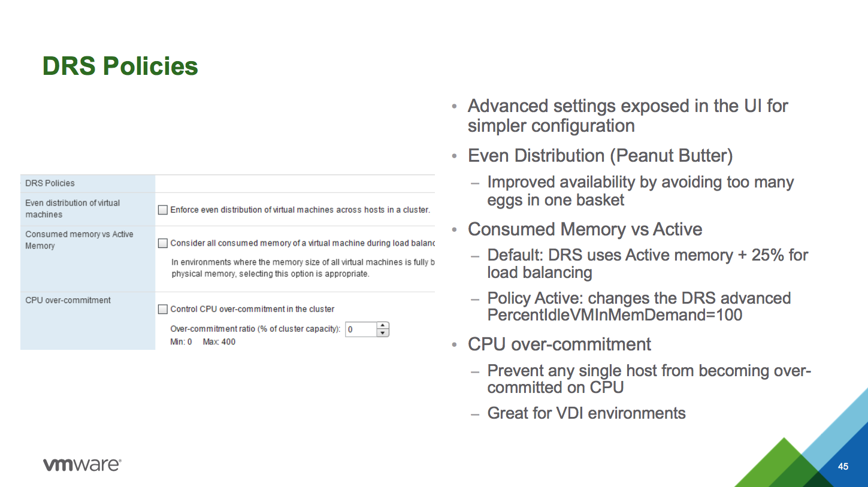This screenshot has width=868, height=487.
Task: Select the Consumed memory vs Active Memory label
Action: click(x=79, y=240)
